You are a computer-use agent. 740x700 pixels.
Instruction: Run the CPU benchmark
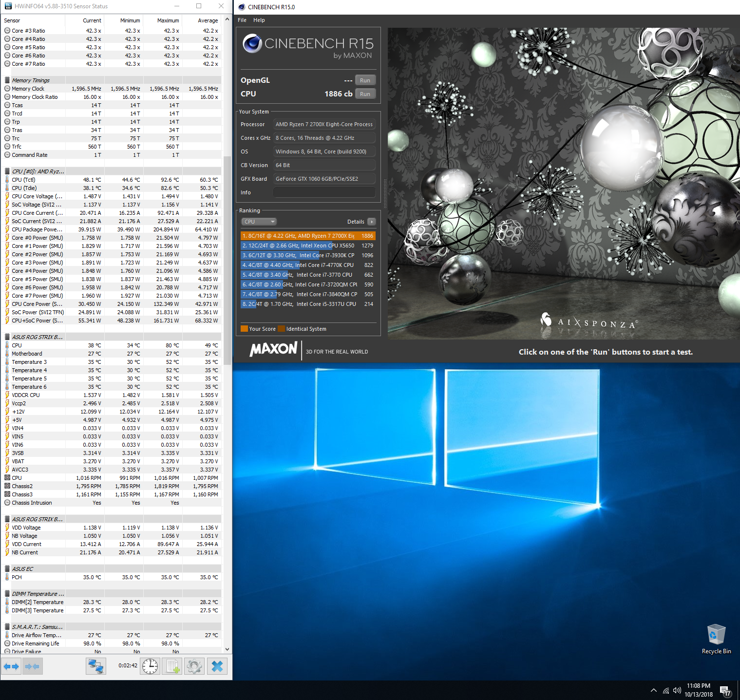(365, 94)
